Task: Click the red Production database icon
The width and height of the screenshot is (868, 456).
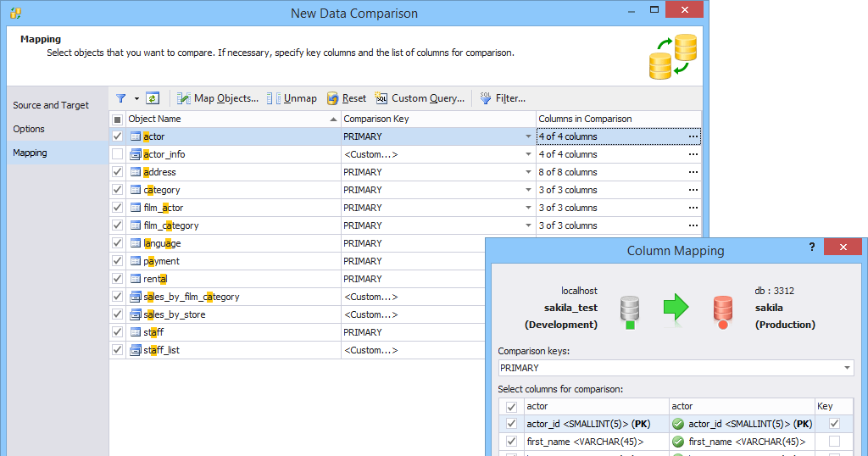Action: point(723,312)
